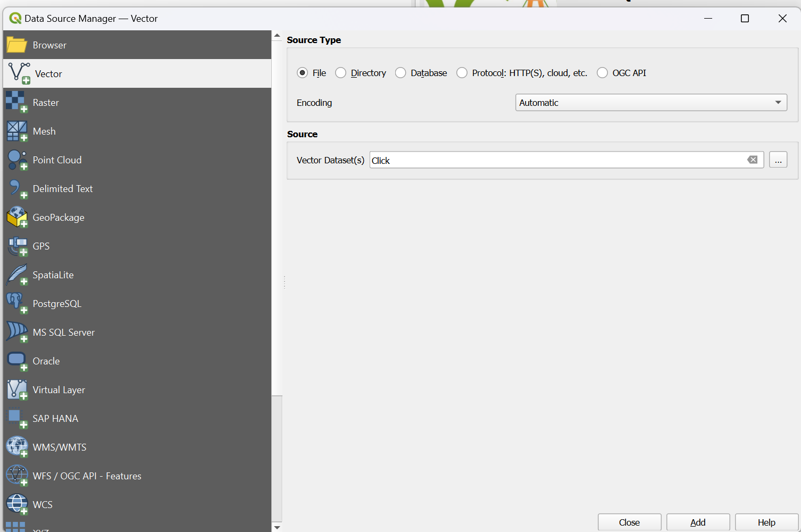Click the PostgreSQL label text

[x=57, y=304]
